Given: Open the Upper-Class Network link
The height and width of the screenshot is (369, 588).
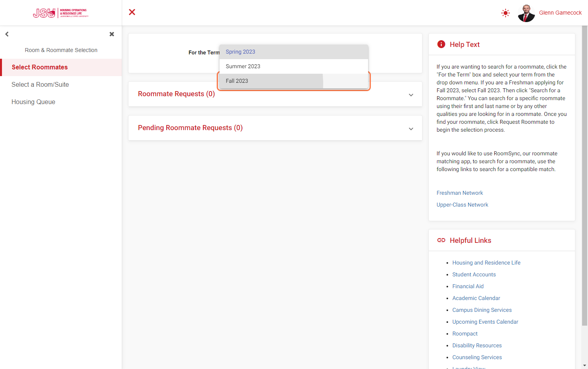Looking at the screenshot, I should (462, 205).
